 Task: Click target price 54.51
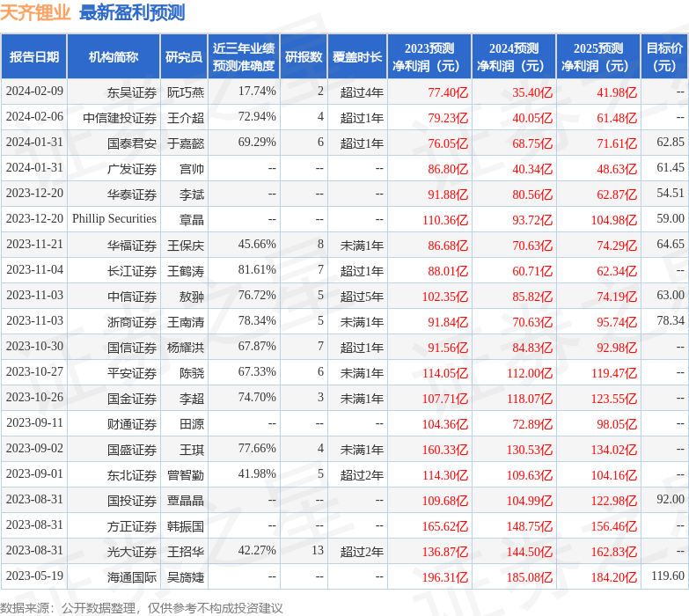point(671,194)
